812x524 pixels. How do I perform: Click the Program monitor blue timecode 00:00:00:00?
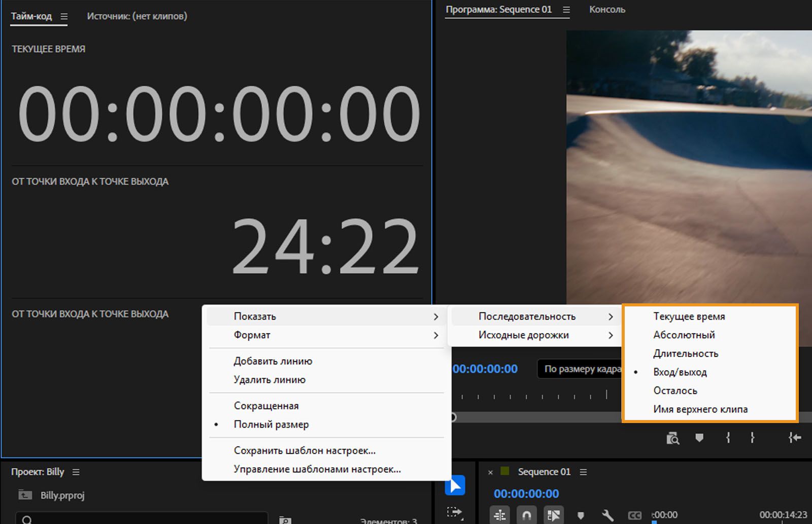point(485,369)
